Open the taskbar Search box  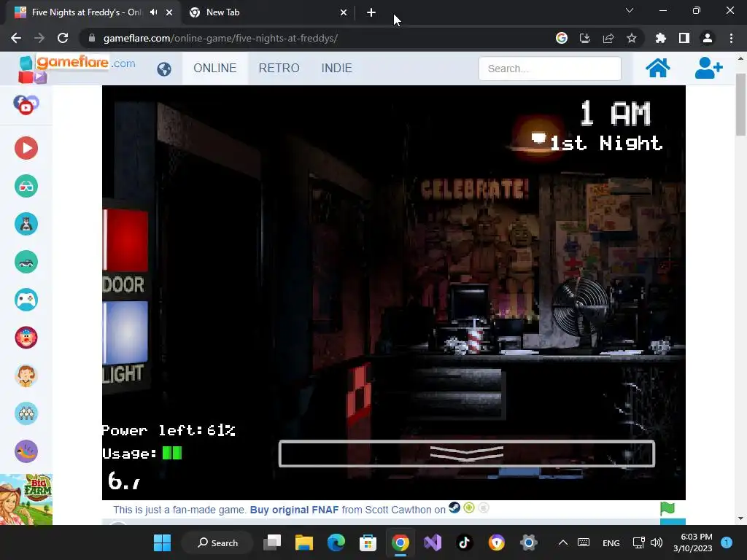[217, 542]
